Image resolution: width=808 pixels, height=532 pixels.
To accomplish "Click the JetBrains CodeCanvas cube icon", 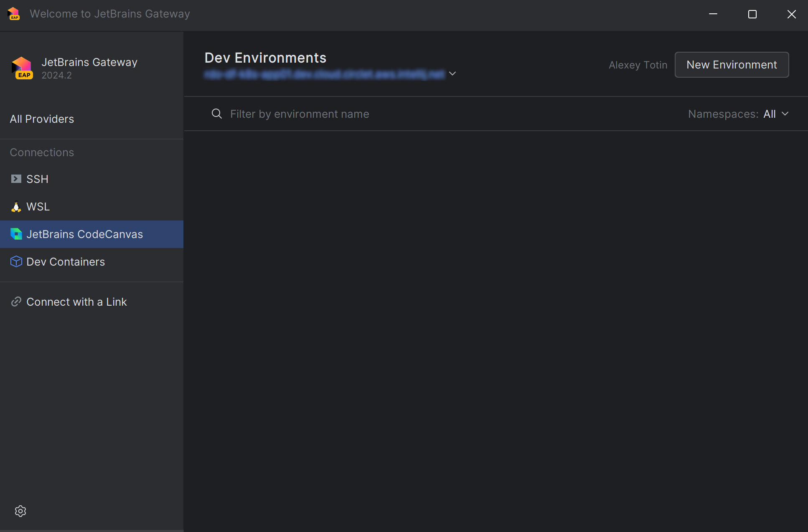I will [x=16, y=234].
